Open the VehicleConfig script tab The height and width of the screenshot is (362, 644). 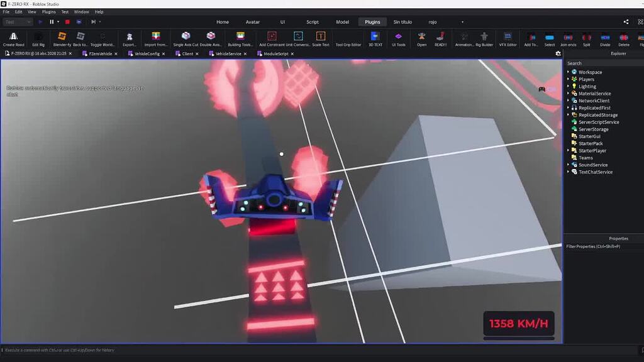coord(147,53)
